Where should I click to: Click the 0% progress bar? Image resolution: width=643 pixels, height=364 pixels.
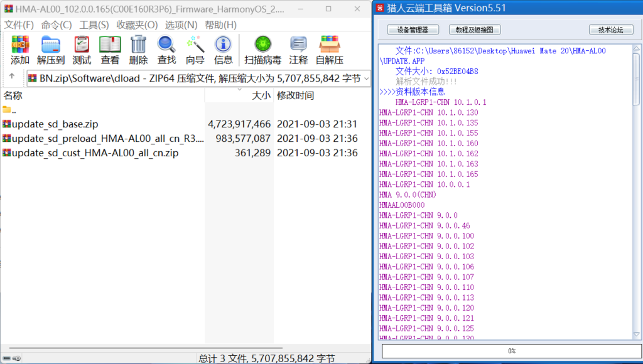tap(512, 351)
